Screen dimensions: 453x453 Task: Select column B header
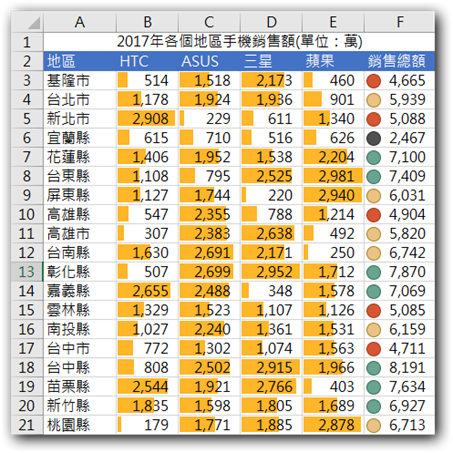(x=147, y=22)
